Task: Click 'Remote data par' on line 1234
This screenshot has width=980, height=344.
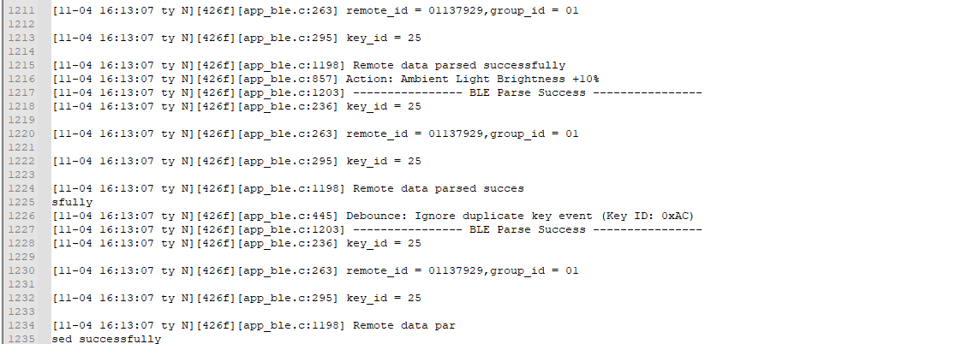Action: coord(403,325)
